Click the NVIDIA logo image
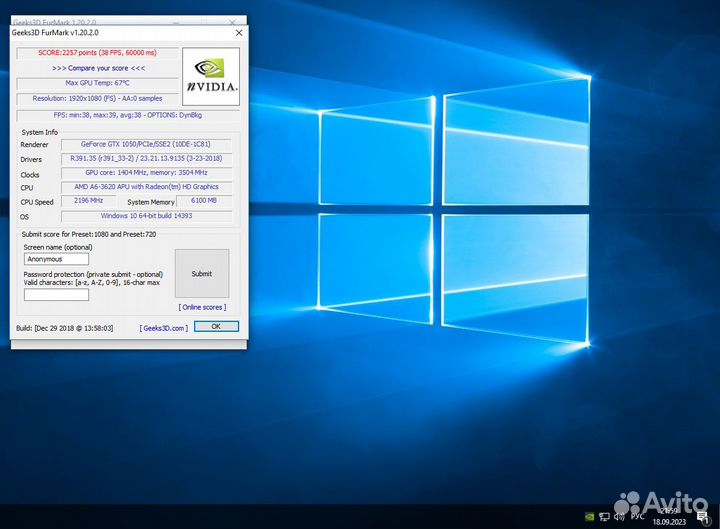Screen dimensions: 720x529 pos(211,76)
